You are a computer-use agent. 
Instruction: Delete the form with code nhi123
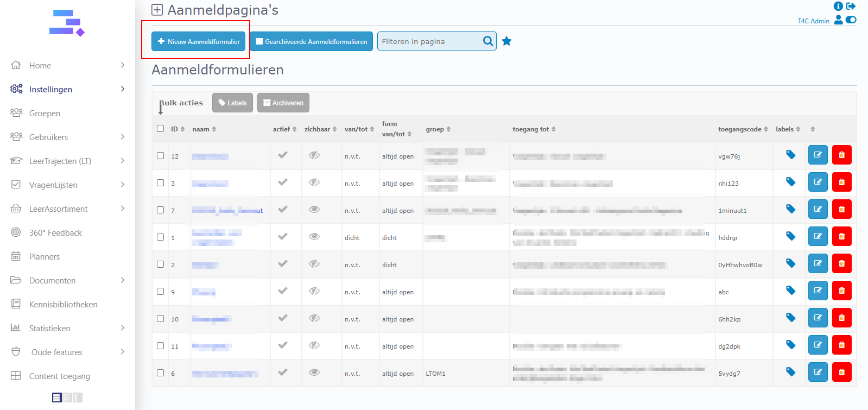coord(841,182)
